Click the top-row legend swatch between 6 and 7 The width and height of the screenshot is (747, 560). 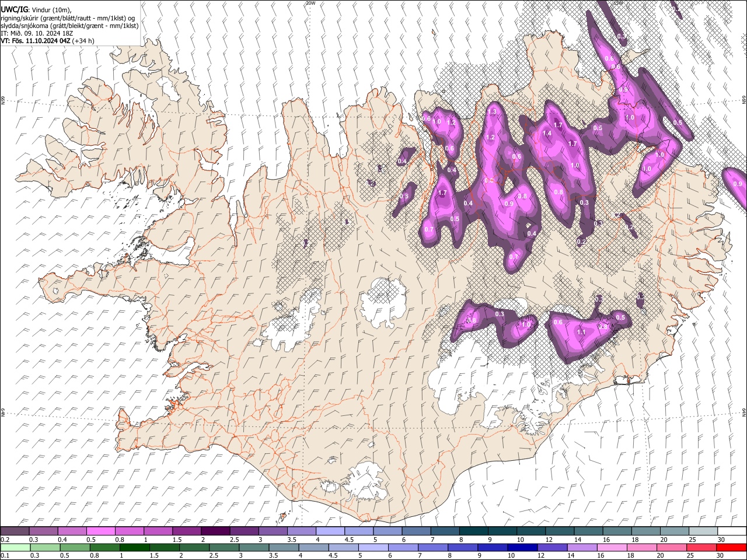click(416, 531)
